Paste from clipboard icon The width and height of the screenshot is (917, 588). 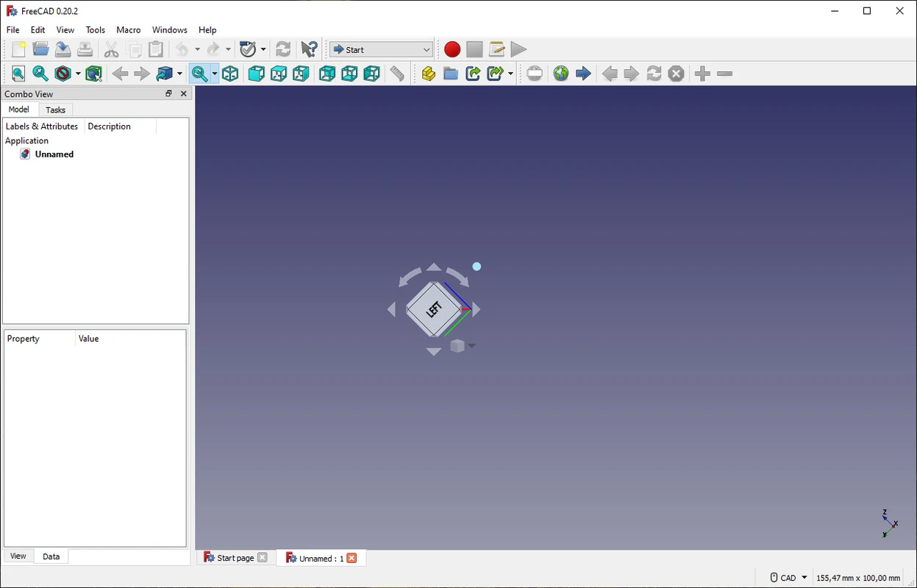click(x=156, y=49)
